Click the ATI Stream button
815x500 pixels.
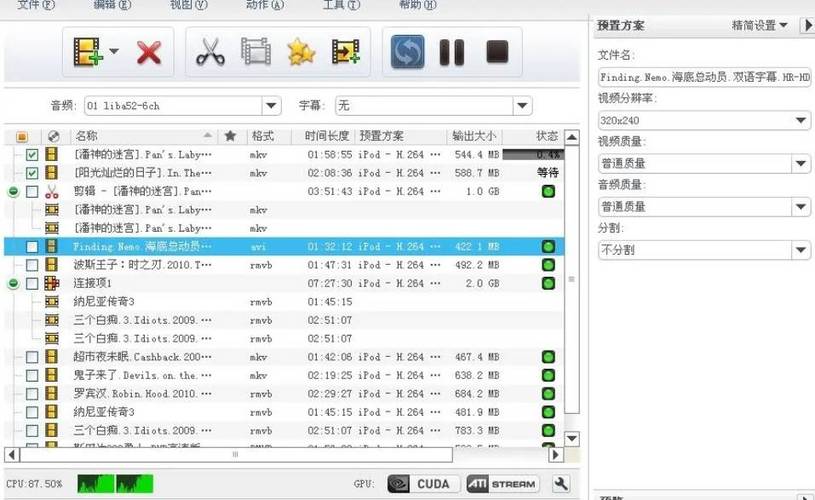(x=502, y=484)
